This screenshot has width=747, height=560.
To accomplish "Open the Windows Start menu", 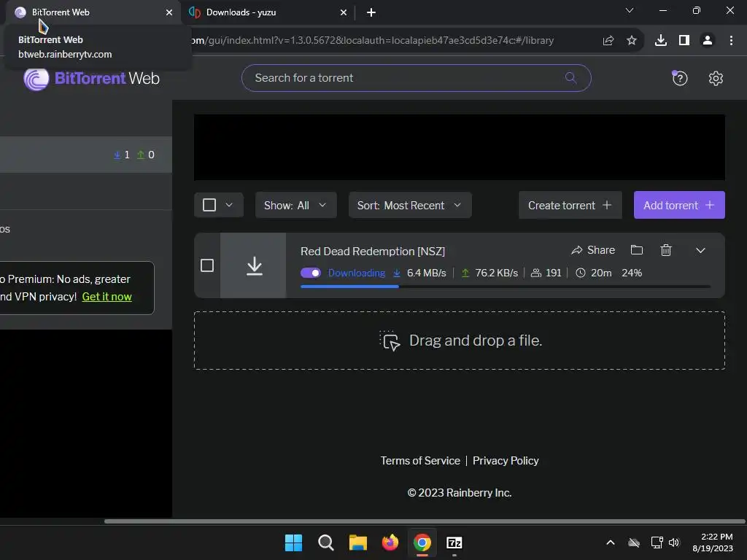I will (x=293, y=542).
